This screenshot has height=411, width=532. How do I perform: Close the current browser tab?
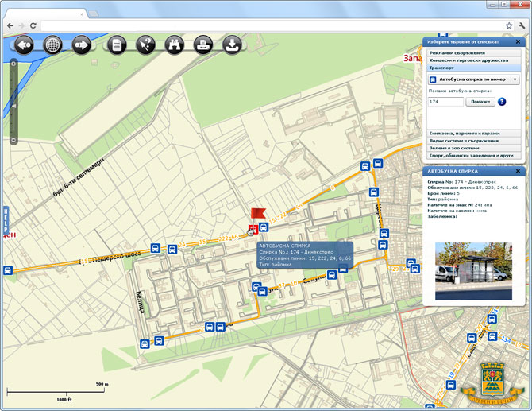click(x=82, y=14)
